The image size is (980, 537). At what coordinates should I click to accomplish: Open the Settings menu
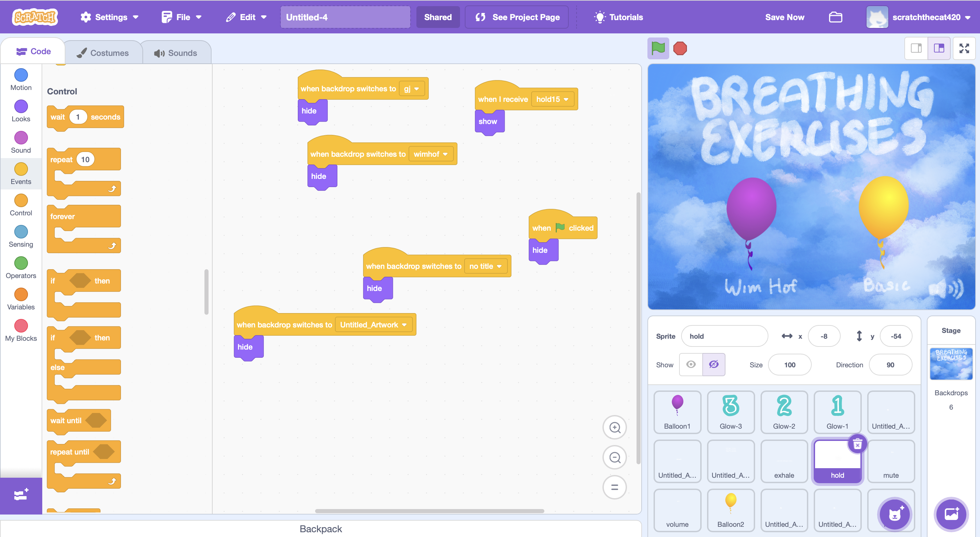(x=109, y=17)
